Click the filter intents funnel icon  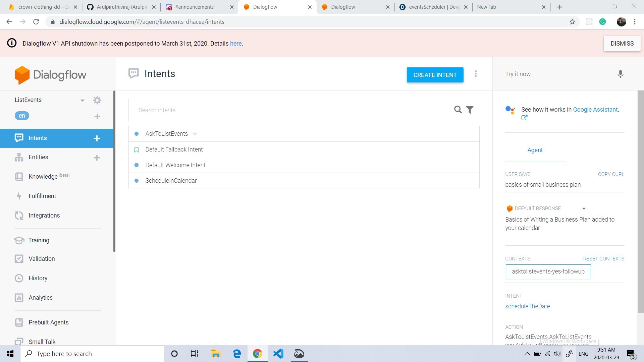coord(470,110)
